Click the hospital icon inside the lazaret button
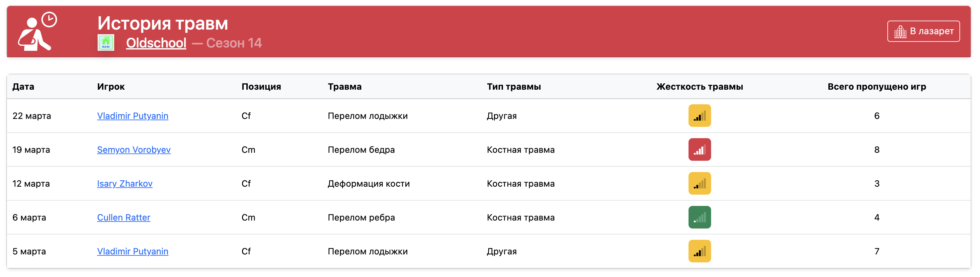The width and height of the screenshot is (980, 277). click(900, 31)
